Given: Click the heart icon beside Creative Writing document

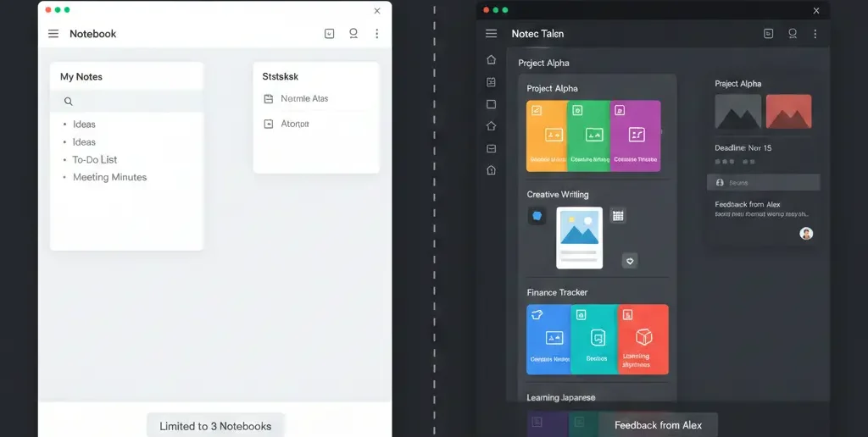Looking at the screenshot, I should click(x=630, y=261).
